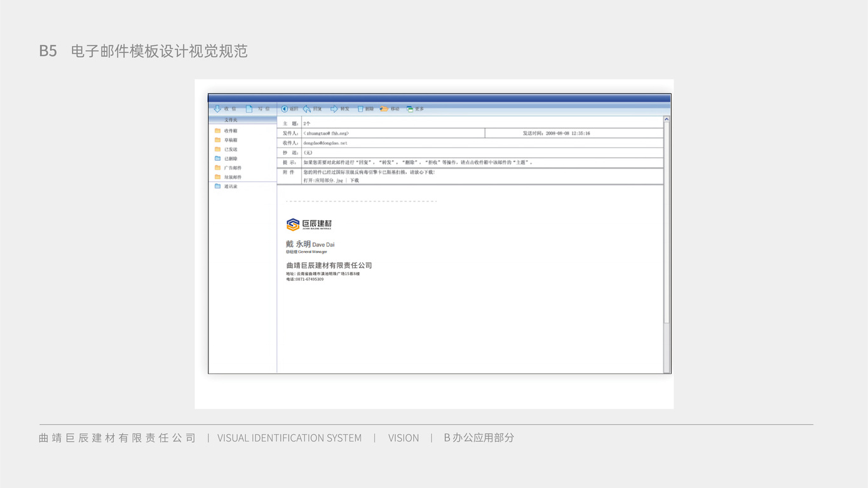Click the antivirus scan notice in 附件 row
The height and width of the screenshot is (488, 868).
369,172
